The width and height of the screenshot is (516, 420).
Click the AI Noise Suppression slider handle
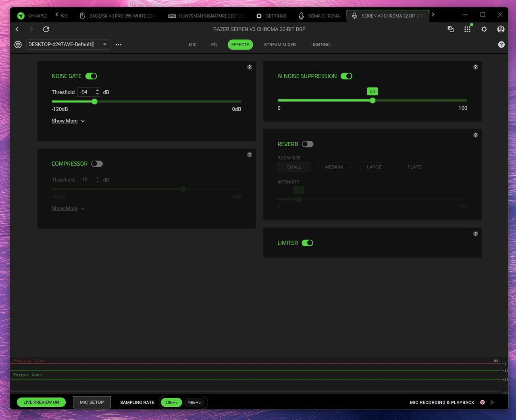point(372,100)
